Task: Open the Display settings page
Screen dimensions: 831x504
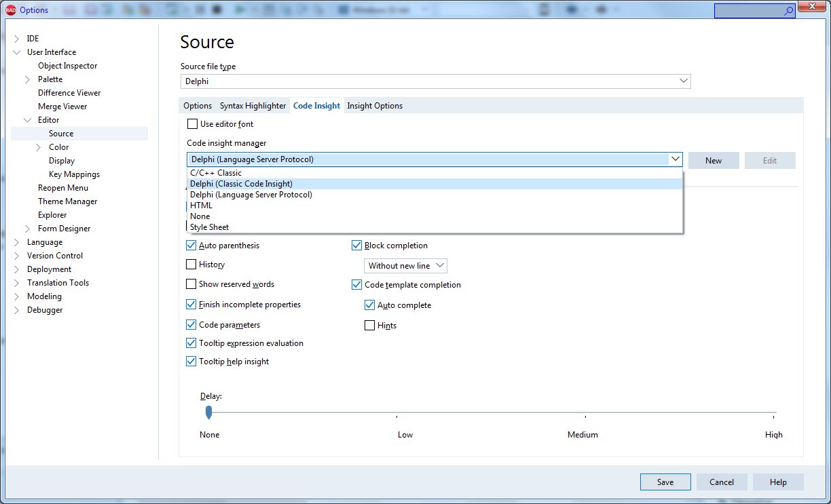Action: pyautogui.click(x=62, y=161)
